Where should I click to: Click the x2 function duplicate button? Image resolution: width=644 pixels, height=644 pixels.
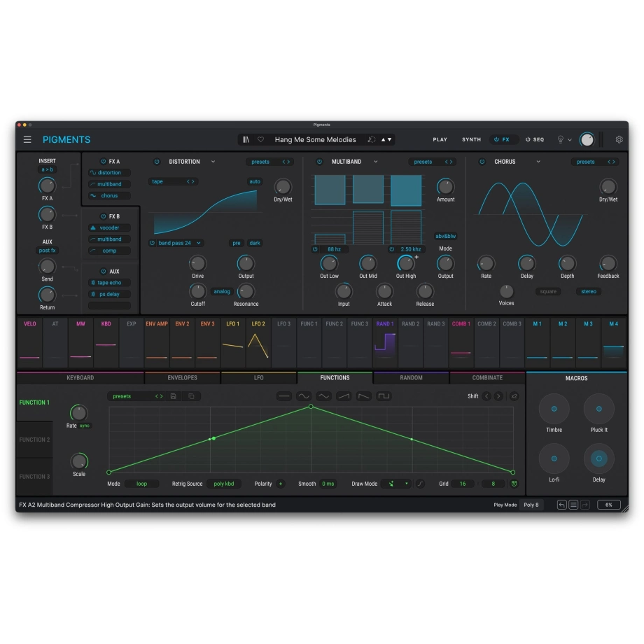pyautogui.click(x=514, y=396)
